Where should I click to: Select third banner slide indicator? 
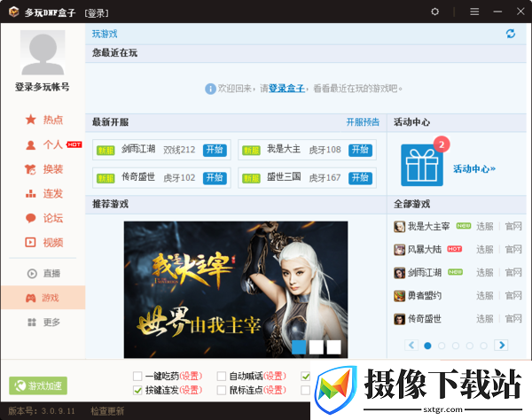click(334, 347)
